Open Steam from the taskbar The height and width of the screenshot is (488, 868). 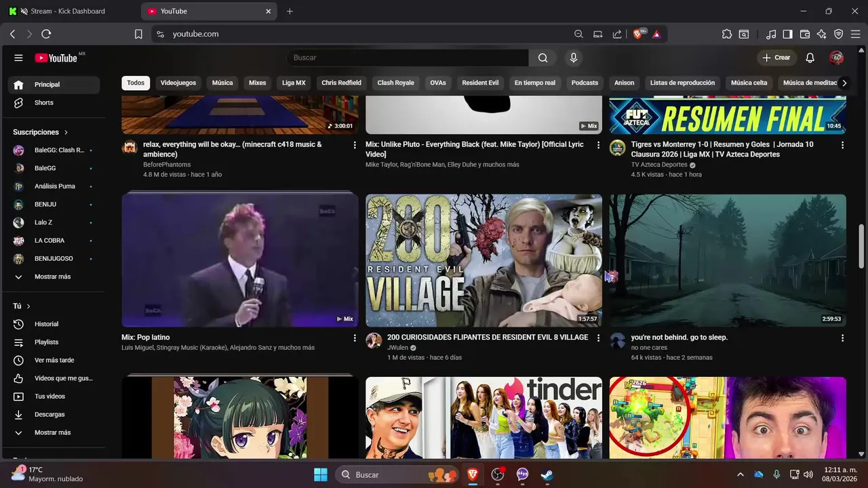point(547,474)
